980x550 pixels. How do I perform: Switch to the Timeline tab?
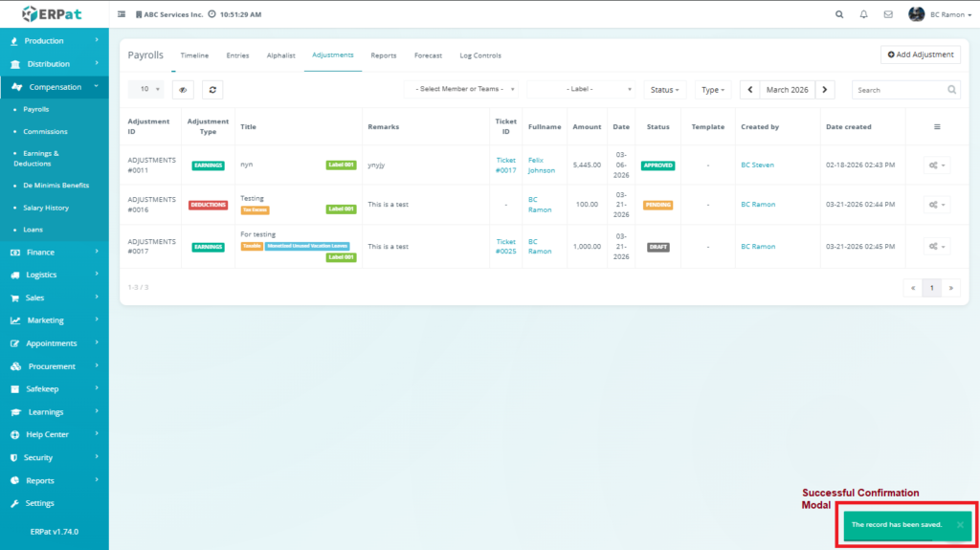tap(194, 55)
